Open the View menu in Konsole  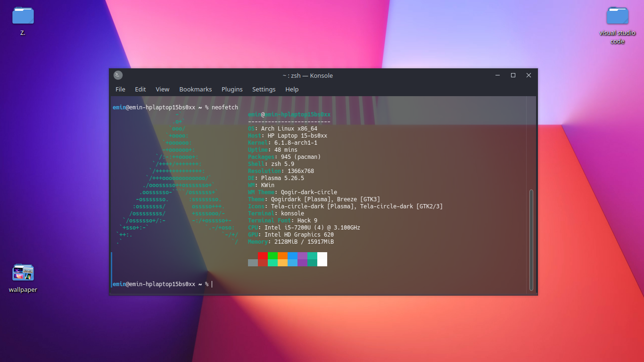163,89
